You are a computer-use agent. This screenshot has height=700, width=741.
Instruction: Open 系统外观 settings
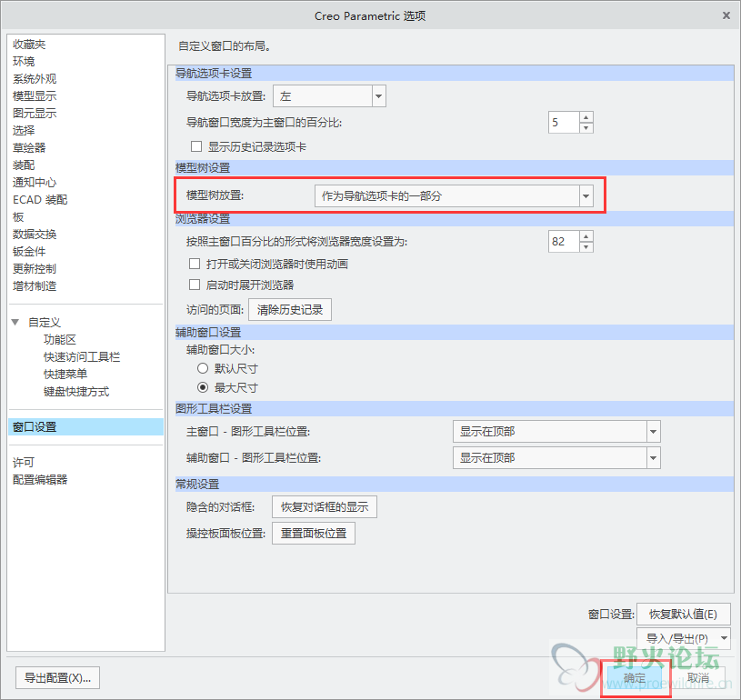(35, 79)
